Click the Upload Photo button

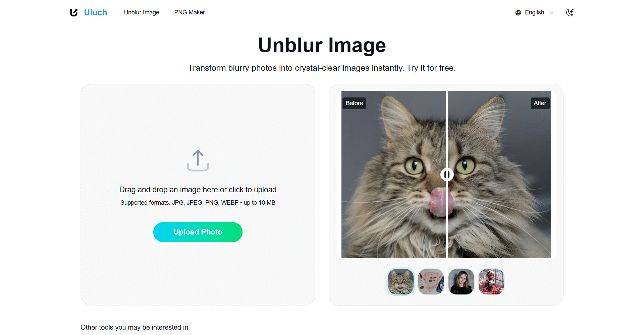pos(198,232)
